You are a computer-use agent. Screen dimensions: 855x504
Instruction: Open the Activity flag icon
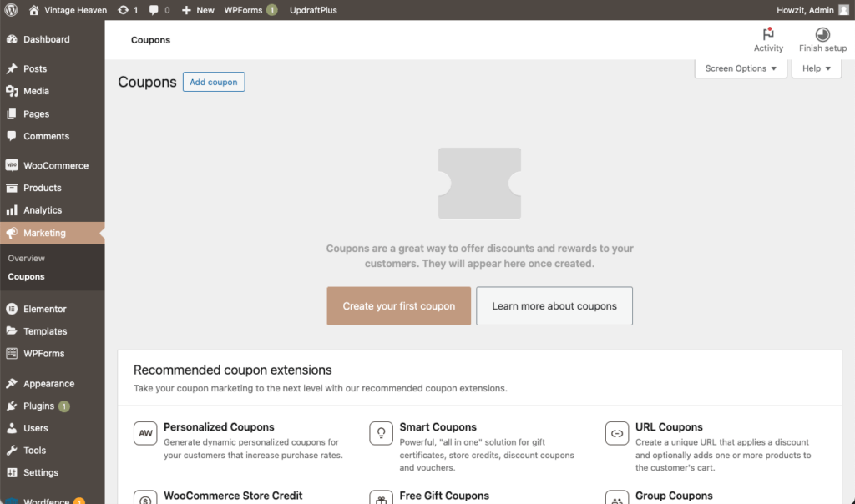(768, 34)
